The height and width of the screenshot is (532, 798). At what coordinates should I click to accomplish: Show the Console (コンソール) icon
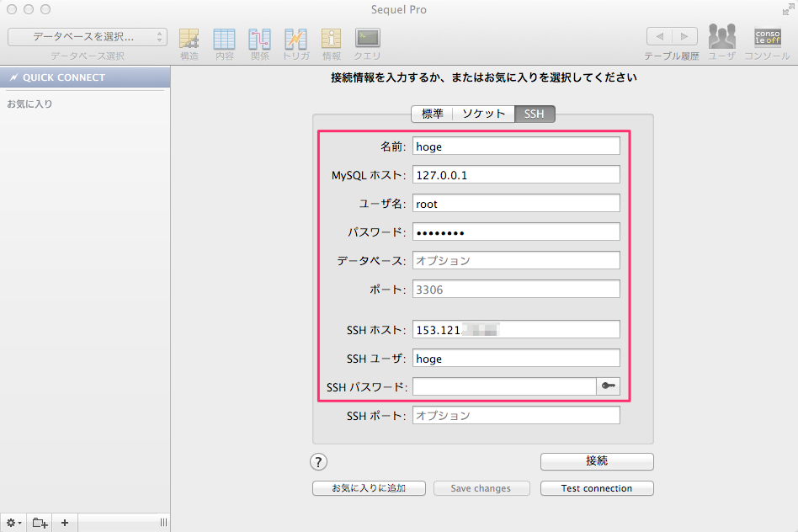(767, 39)
